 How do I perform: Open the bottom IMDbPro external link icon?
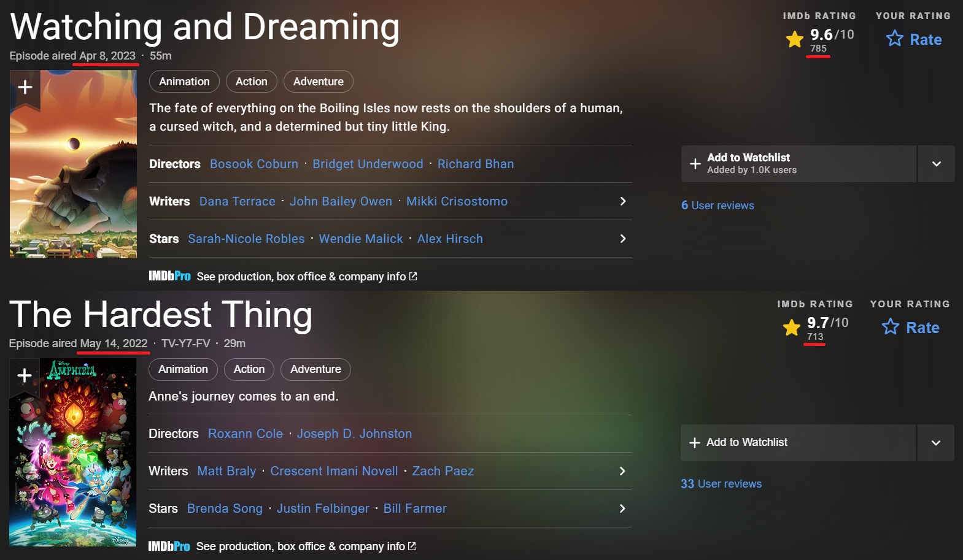pos(412,546)
